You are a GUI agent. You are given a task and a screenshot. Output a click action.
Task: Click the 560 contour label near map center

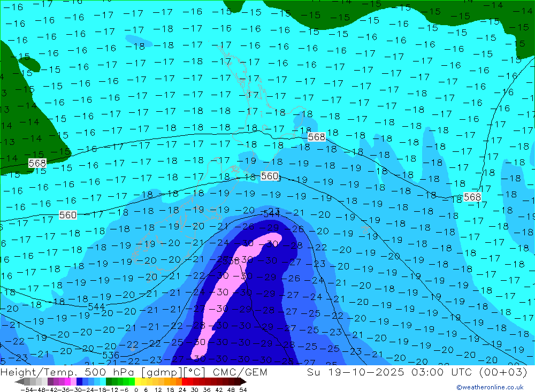click(x=270, y=176)
